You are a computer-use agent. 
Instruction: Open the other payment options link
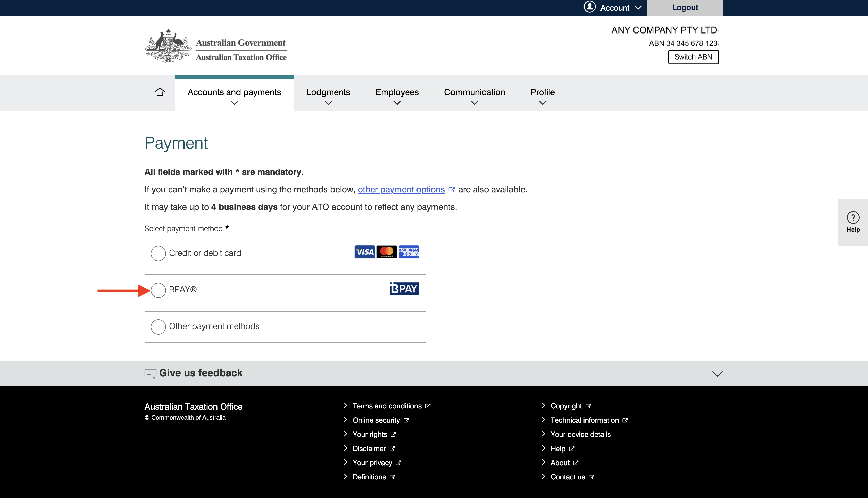[401, 189]
